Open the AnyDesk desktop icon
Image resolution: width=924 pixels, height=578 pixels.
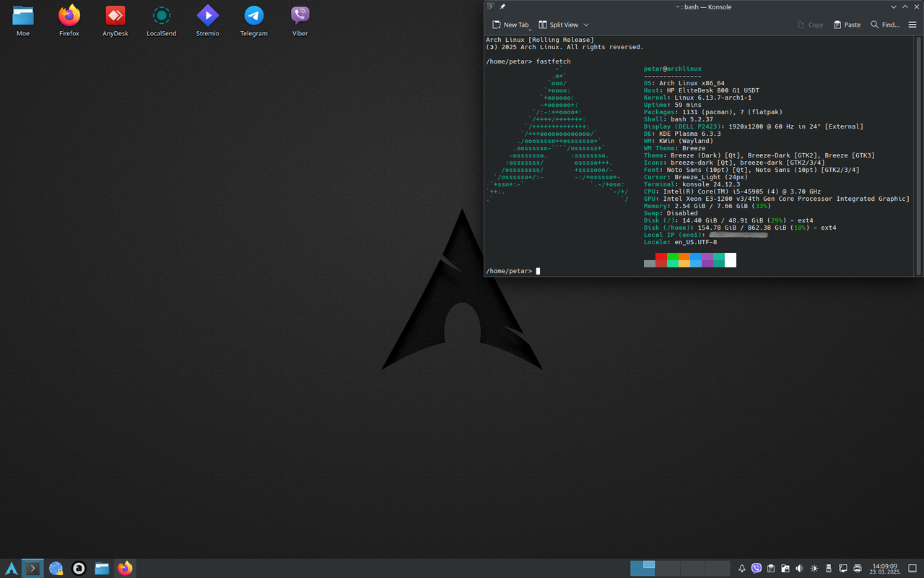pos(115,21)
